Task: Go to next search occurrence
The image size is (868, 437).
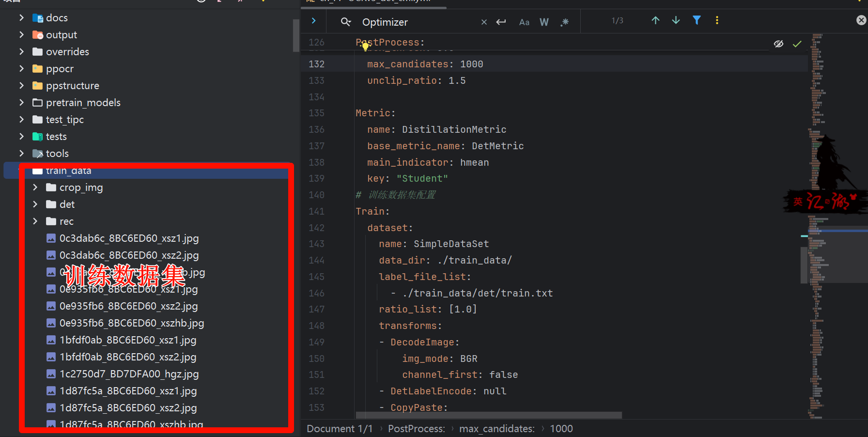Action: pos(676,20)
